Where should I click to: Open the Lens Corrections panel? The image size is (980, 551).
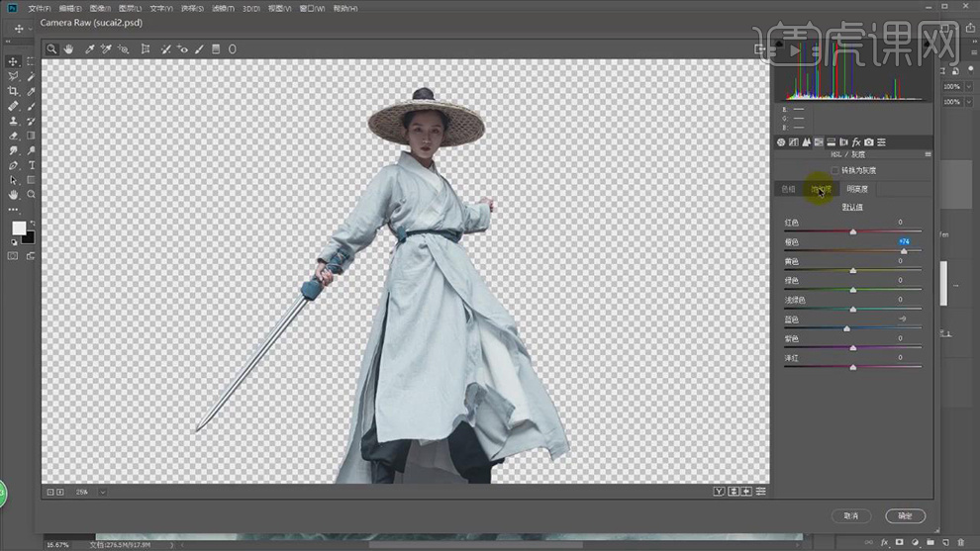click(843, 142)
